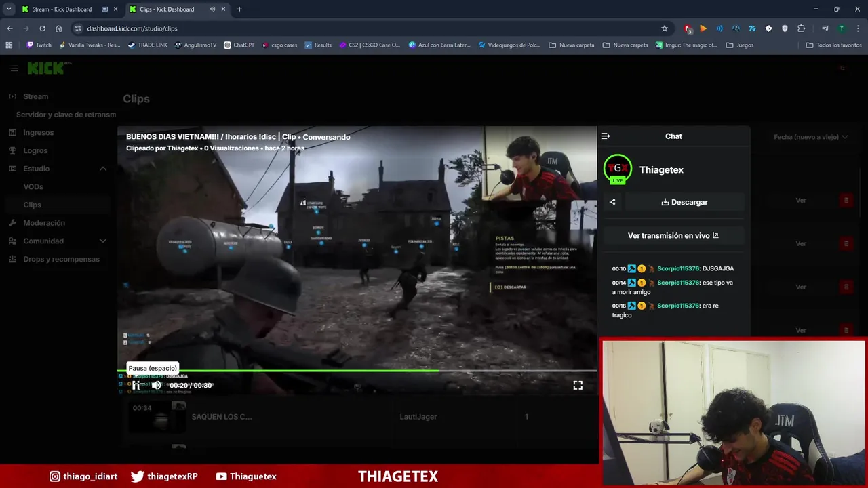Screen dimensions: 868x488
Task: Open the ChatGPT bookmark
Action: (239, 45)
